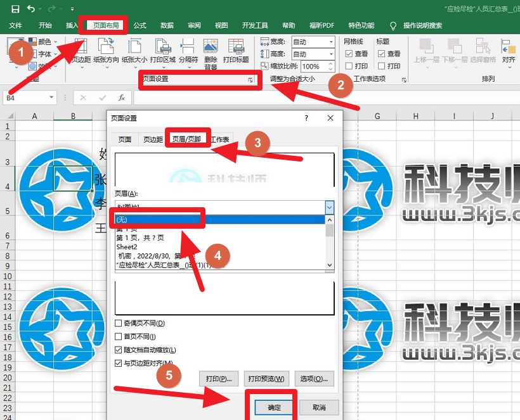
Task: Select row 10 header
Action: [8, 276]
